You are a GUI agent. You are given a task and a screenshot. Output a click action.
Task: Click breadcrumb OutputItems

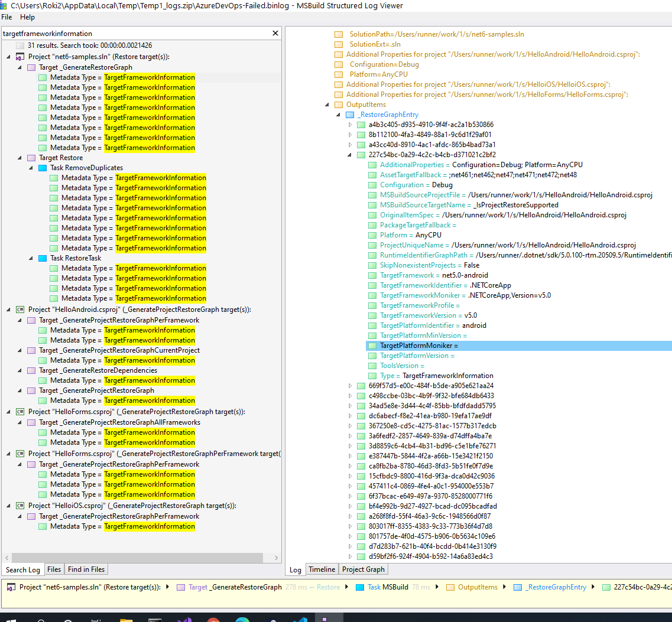click(x=478, y=587)
